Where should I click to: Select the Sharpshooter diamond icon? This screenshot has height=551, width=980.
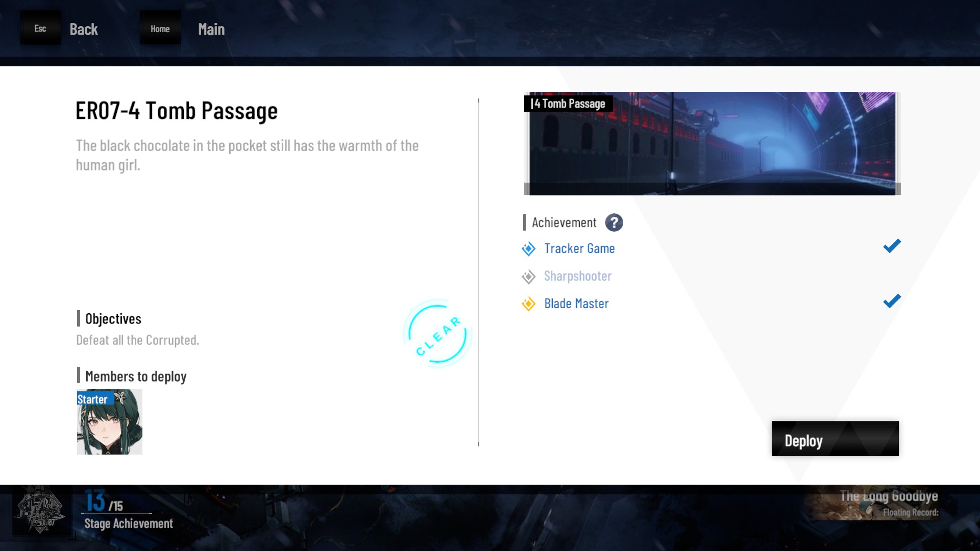coord(528,277)
